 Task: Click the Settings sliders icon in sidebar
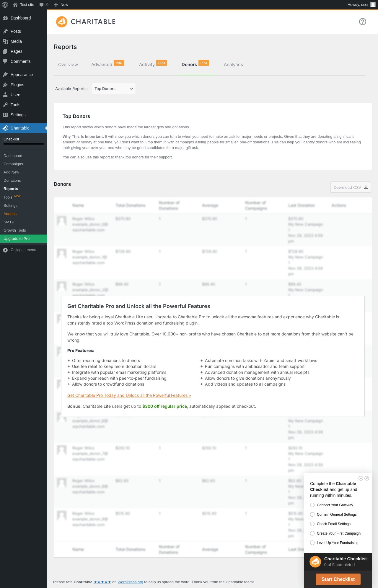point(5,115)
